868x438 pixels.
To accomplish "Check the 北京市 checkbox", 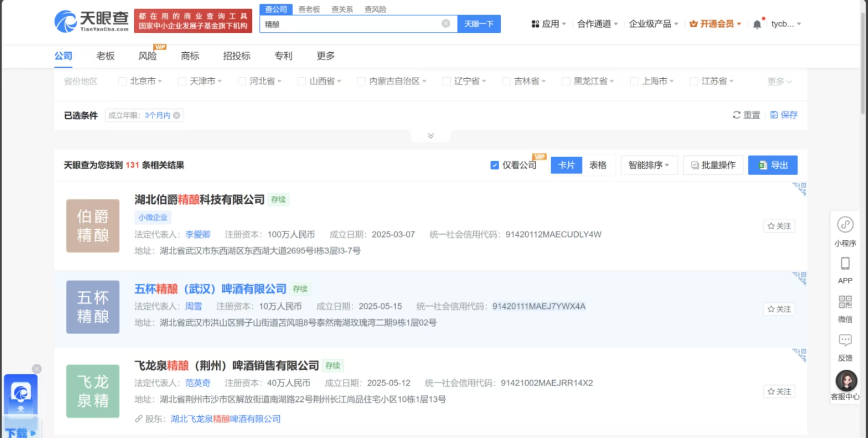I will [122, 81].
